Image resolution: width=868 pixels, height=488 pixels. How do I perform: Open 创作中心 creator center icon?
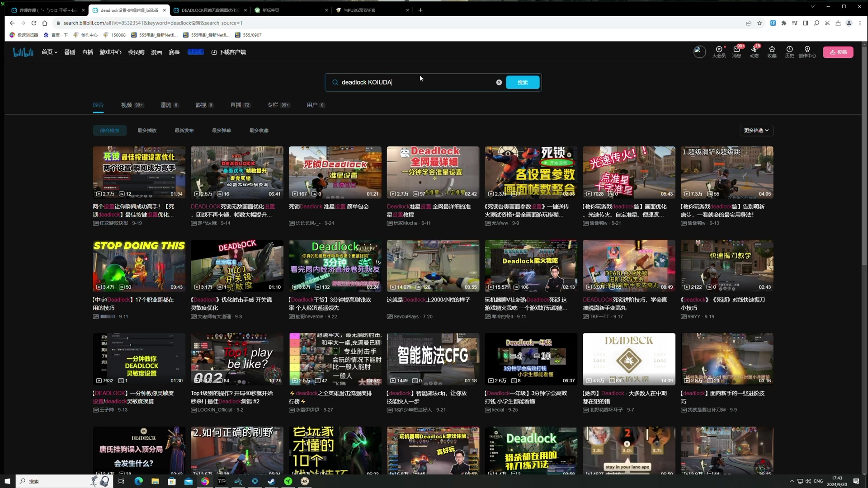807,52
